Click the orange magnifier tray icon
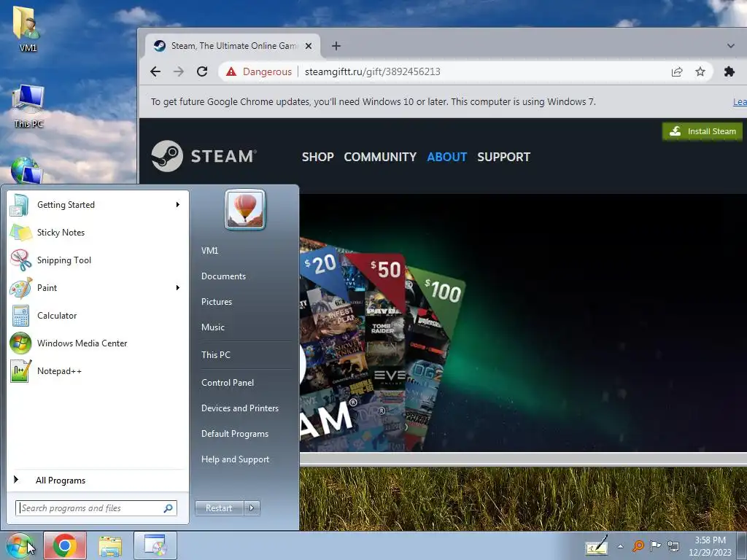Viewport: 747px width, 560px height. pyautogui.click(x=638, y=545)
